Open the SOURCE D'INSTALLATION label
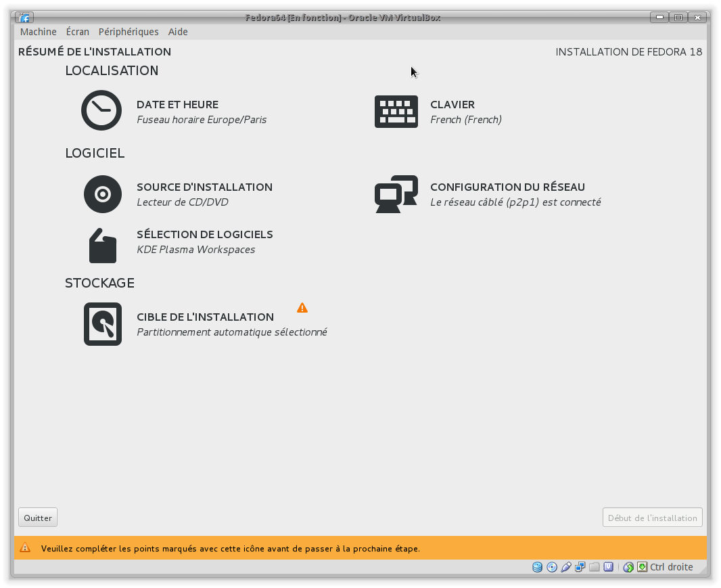The width and height of the screenshot is (721, 588). [x=205, y=187]
